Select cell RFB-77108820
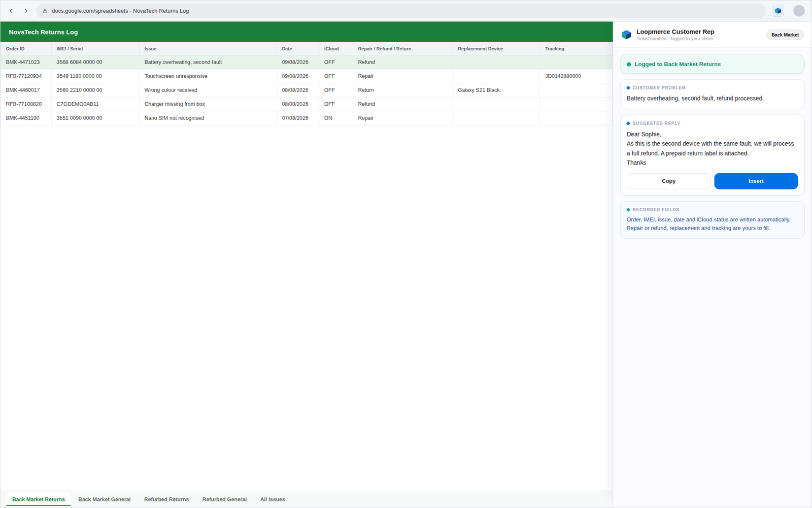 click(26, 104)
